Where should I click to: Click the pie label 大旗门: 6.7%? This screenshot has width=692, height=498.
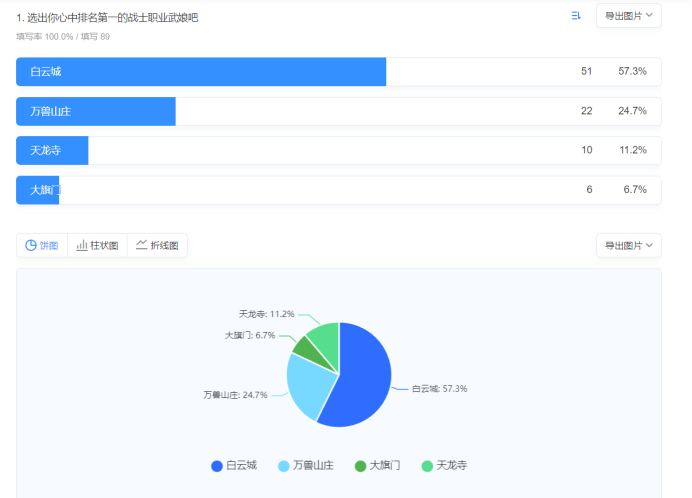click(x=250, y=336)
